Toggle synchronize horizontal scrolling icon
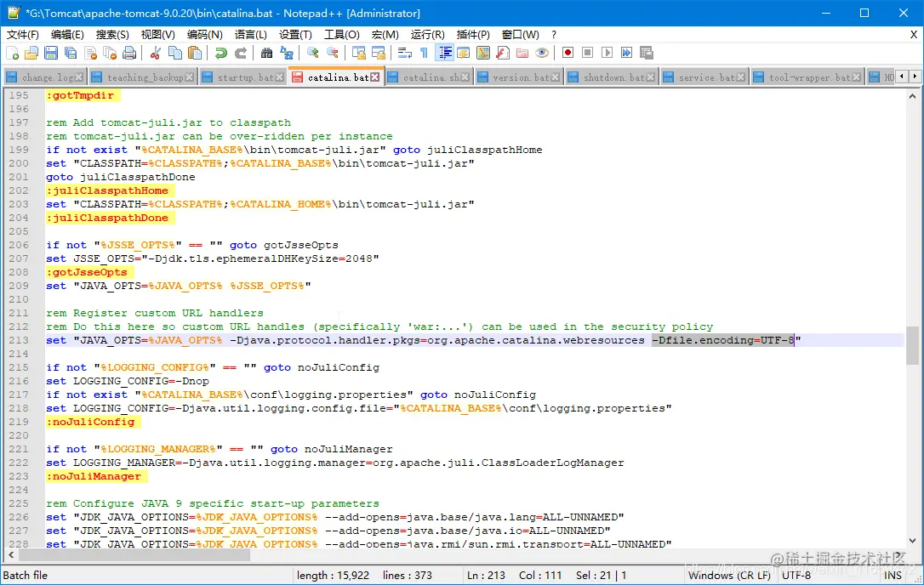This screenshot has width=924, height=585. [379, 53]
